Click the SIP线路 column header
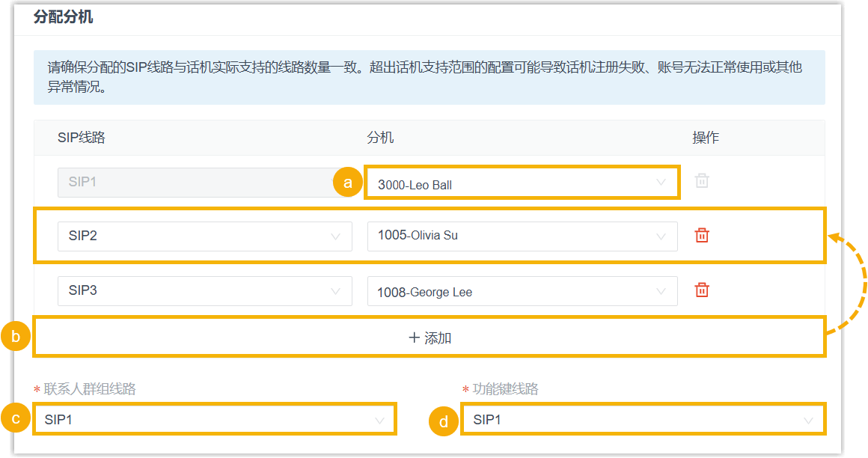This screenshot has height=458, width=868. click(x=82, y=138)
